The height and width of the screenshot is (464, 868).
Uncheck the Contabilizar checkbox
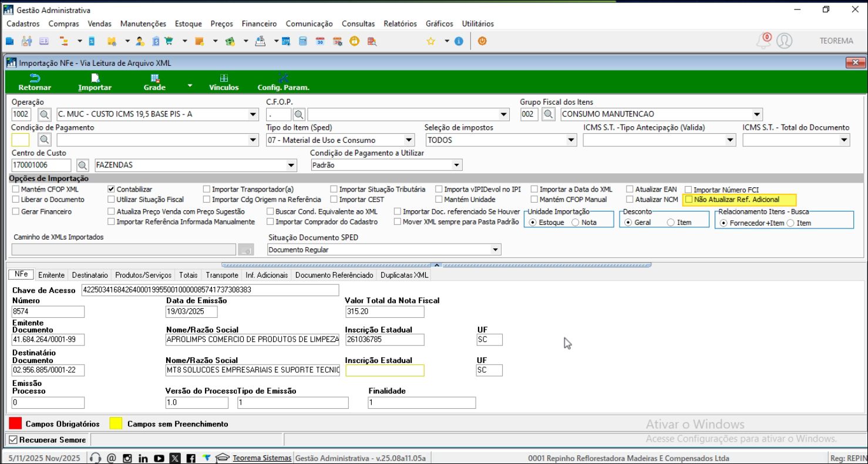click(111, 190)
